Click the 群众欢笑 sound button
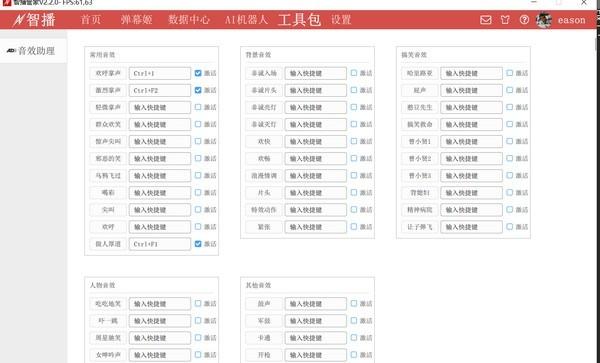 [108, 124]
